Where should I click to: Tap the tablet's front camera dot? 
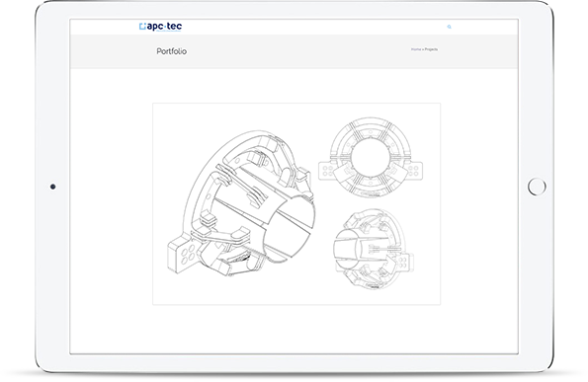[x=53, y=187]
